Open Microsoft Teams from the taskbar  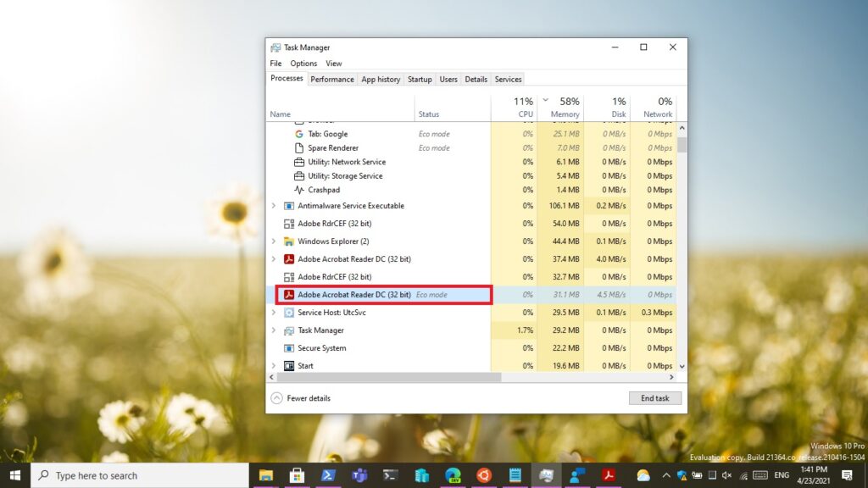(x=359, y=475)
